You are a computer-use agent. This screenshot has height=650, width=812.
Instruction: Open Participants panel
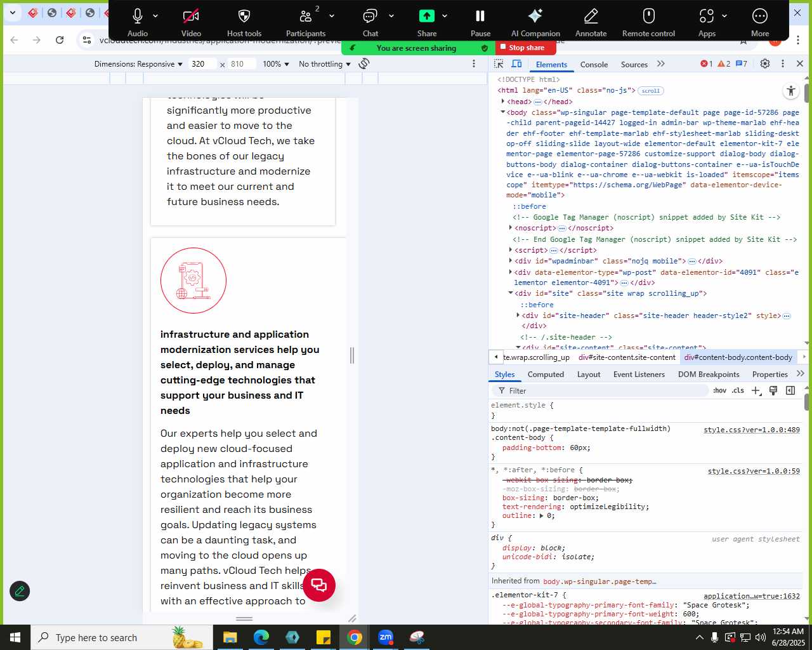click(x=305, y=22)
